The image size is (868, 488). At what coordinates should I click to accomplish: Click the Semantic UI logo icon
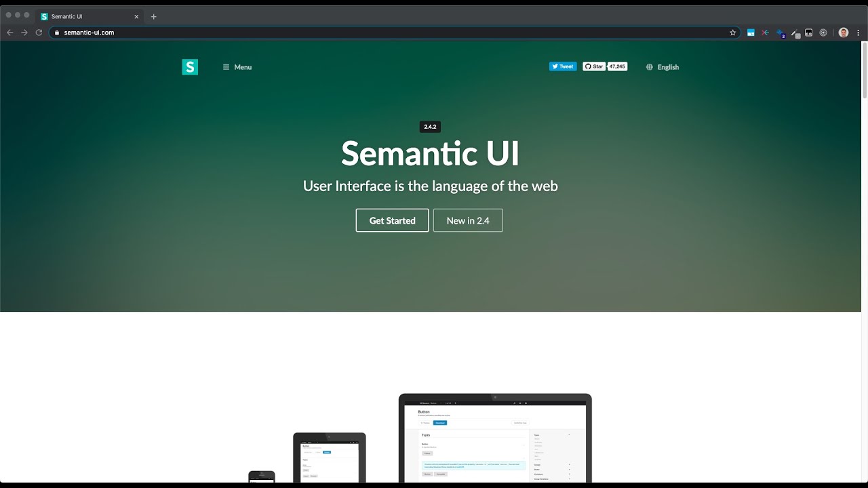point(190,67)
